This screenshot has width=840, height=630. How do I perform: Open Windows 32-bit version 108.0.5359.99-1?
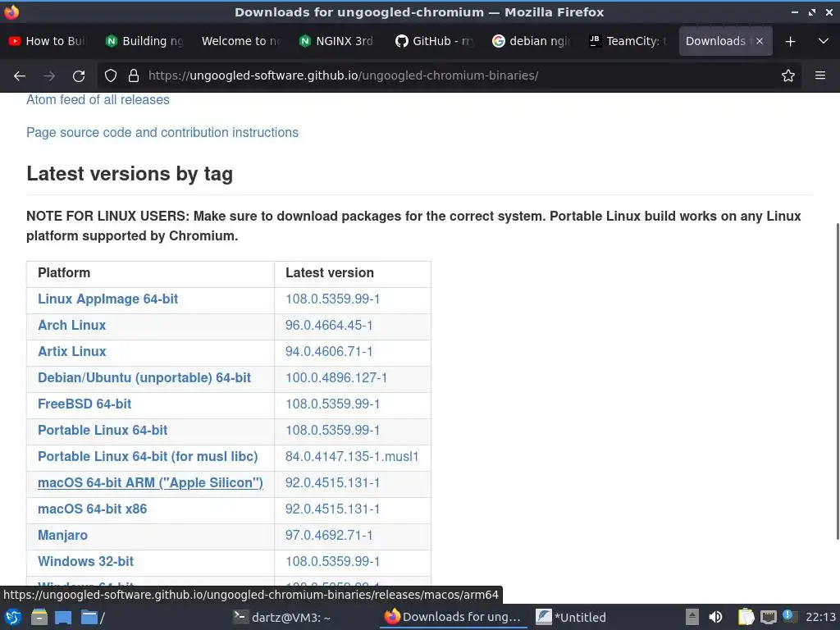point(333,561)
